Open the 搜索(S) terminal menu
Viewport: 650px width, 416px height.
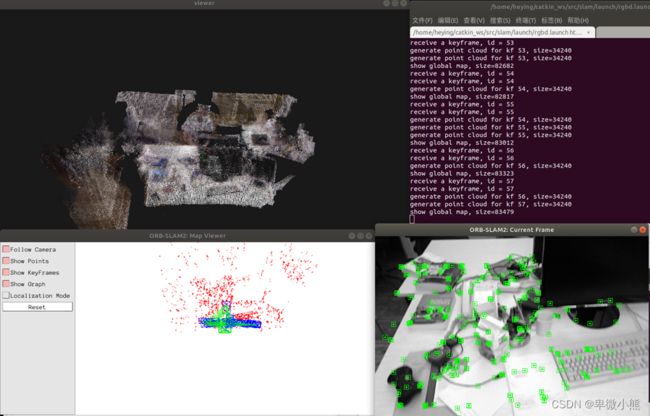(x=500, y=20)
